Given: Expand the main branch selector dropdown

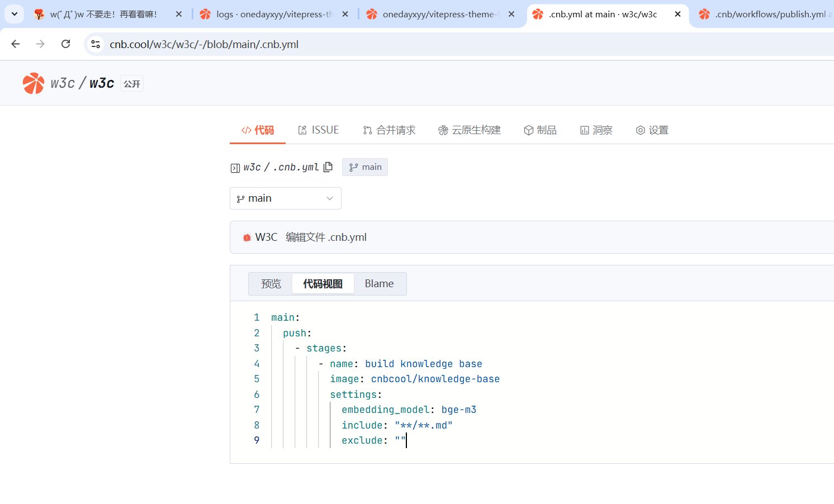Looking at the screenshot, I should pos(286,198).
